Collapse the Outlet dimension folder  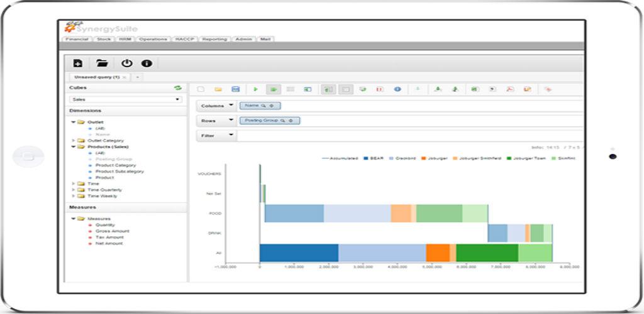74,122
